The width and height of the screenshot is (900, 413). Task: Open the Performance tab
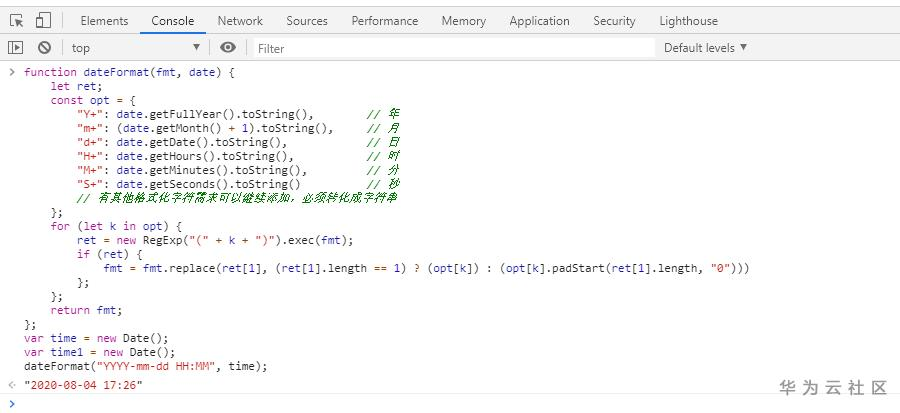click(x=384, y=20)
